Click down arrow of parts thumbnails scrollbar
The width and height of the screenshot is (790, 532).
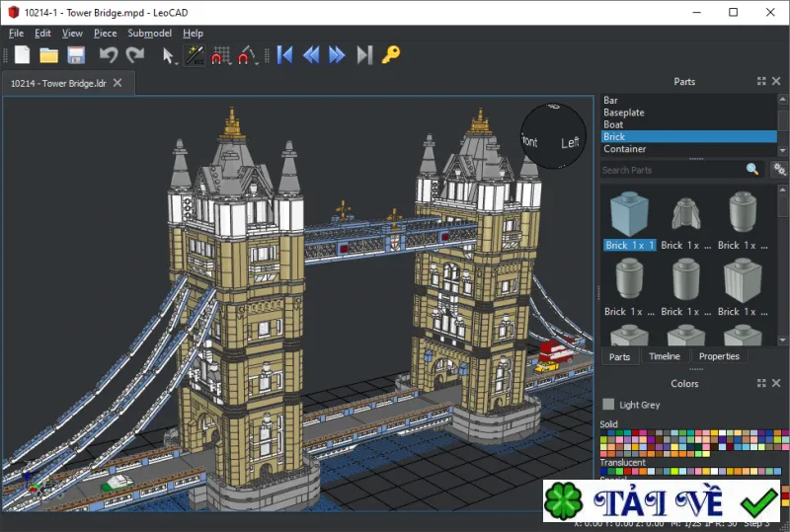coord(782,341)
